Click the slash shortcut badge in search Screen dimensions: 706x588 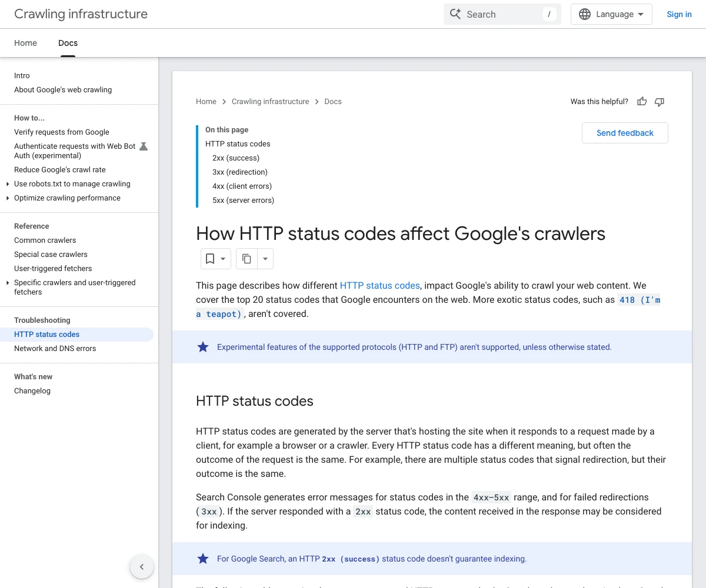pos(549,14)
